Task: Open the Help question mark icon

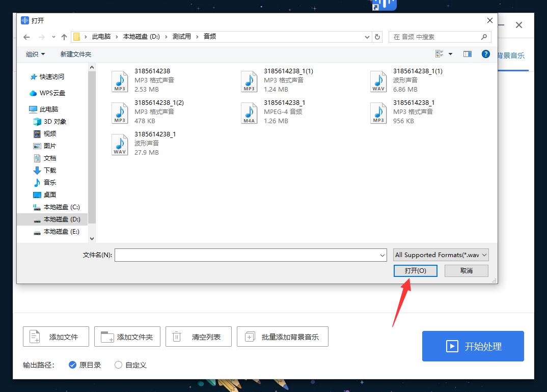Action: click(485, 54)
